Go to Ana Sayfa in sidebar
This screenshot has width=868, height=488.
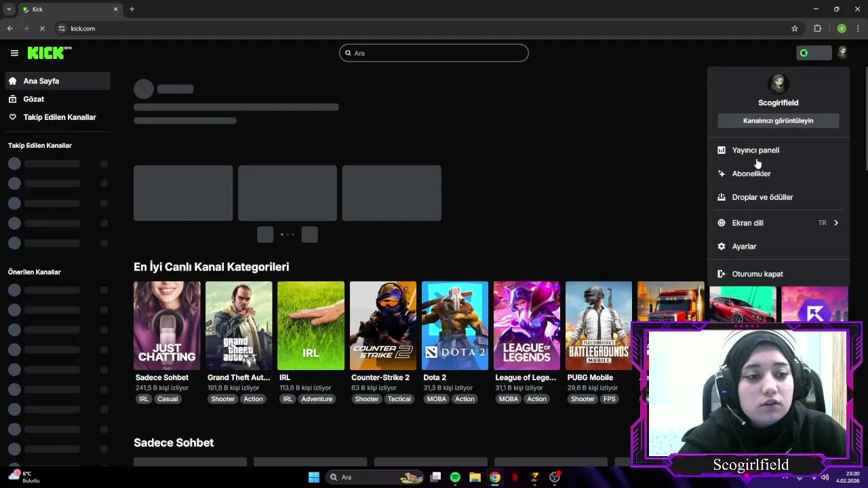coord(58,81)
